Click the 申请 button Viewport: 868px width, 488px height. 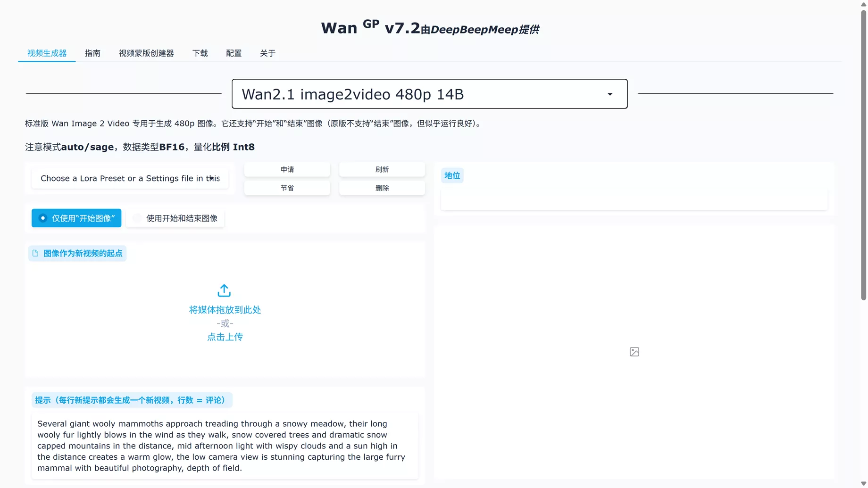pyautogui.click(x=287, y=169)
